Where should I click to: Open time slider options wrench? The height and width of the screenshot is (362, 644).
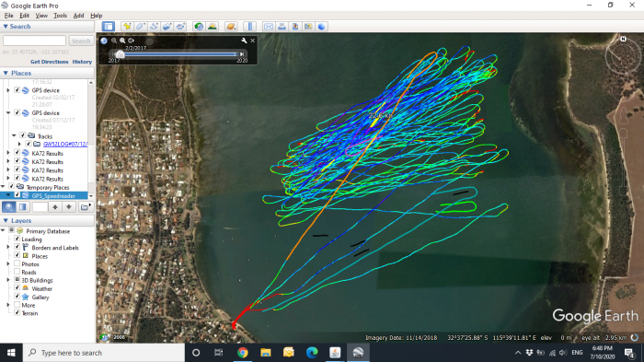[244, 41]
